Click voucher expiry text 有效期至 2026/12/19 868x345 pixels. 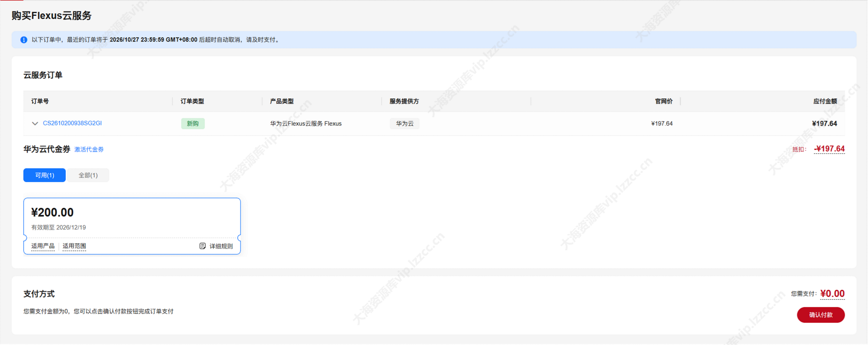[x=58, y=227]
